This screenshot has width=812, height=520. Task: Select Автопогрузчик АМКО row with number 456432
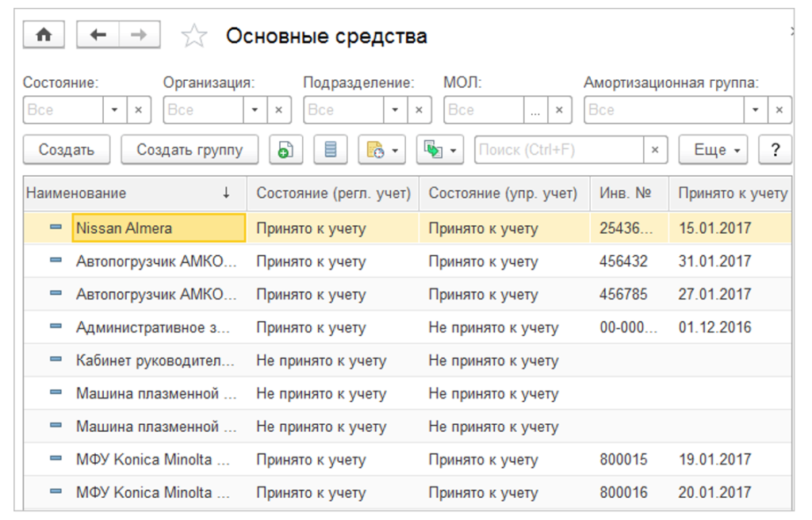click(x=408, y=261)
